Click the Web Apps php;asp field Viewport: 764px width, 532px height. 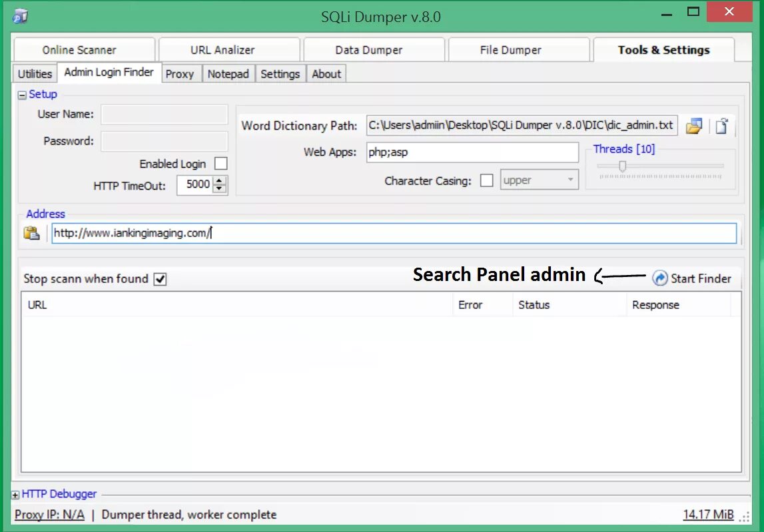(x=473, y=152)
